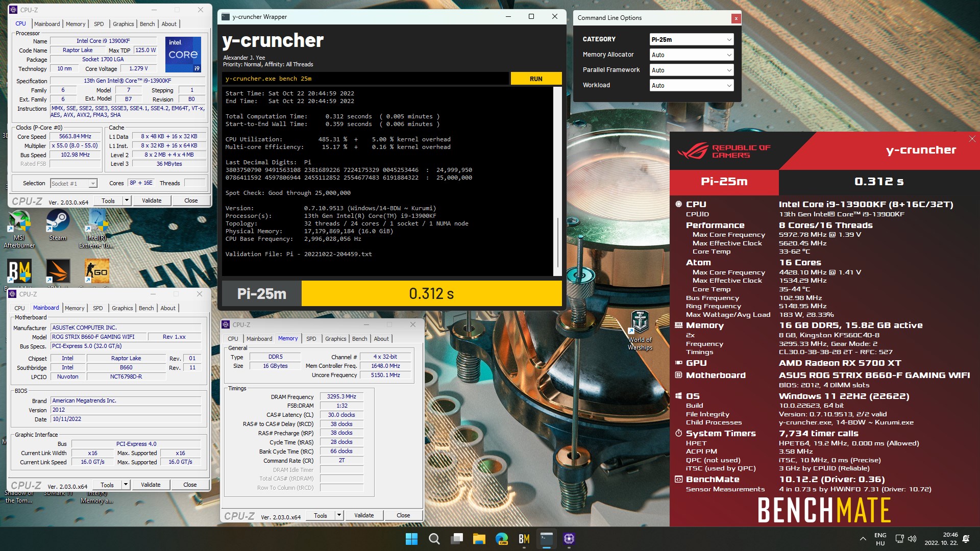Open BenchMate from the taskbar
This screenshot has width=980, height=551.
pyautogui.click(x=524, y=539)
